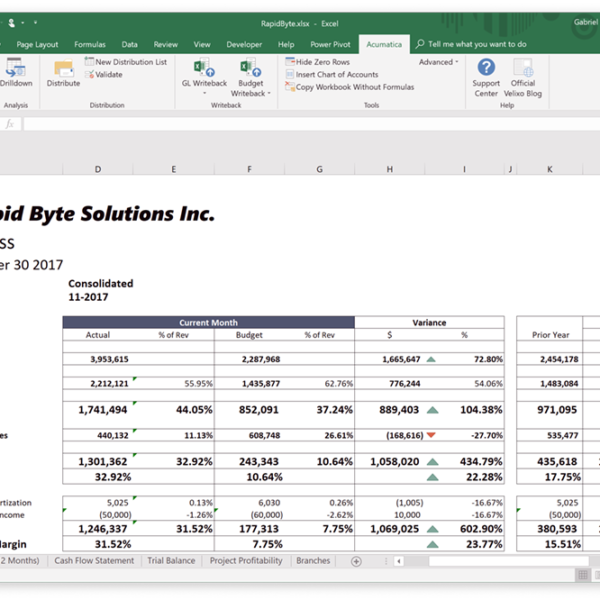600x600 pixels.
Task: Select the Consolidated label cell
Action: pyautogui.click(x=101, y=284)
